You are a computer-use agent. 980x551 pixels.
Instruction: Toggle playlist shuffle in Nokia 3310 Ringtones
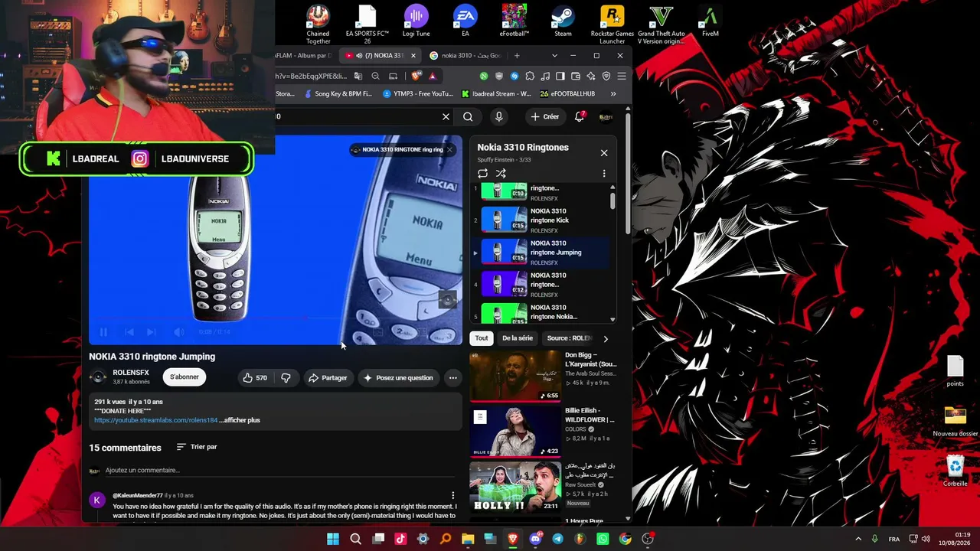(x=501, y=174)
